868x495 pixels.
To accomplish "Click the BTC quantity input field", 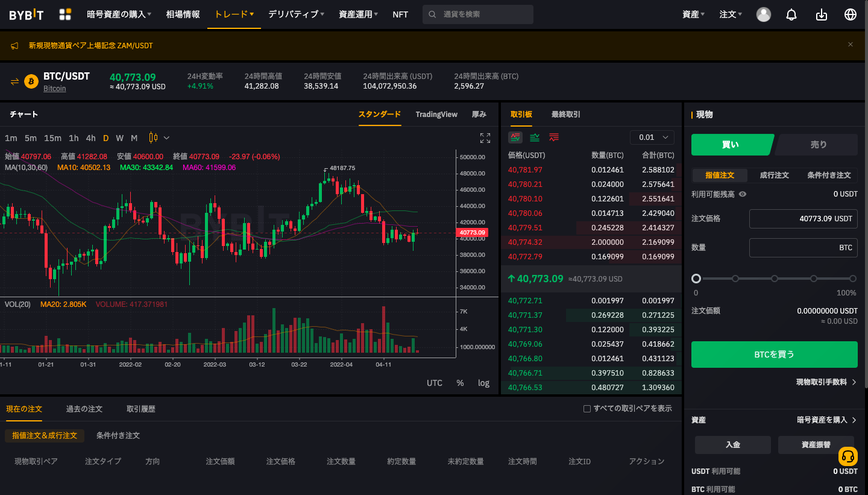I will point(804,248).
